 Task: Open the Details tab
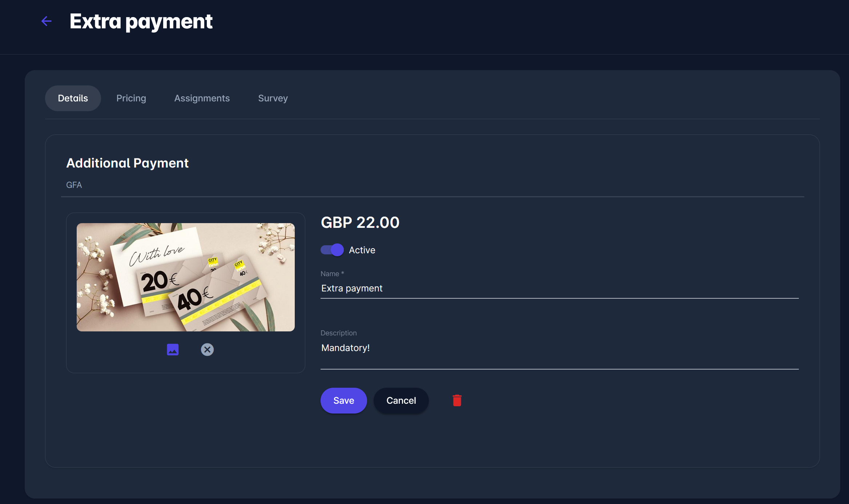(73, 98)
